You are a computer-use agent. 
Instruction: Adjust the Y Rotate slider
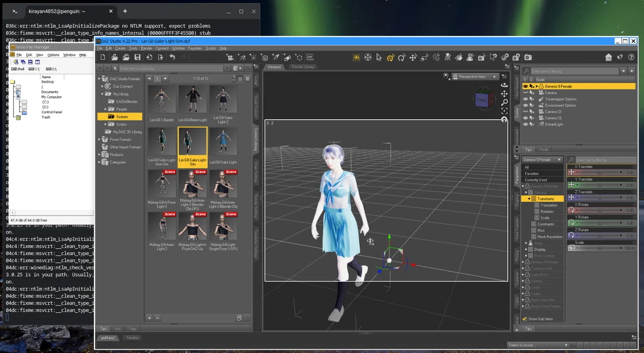pos(600,223)
